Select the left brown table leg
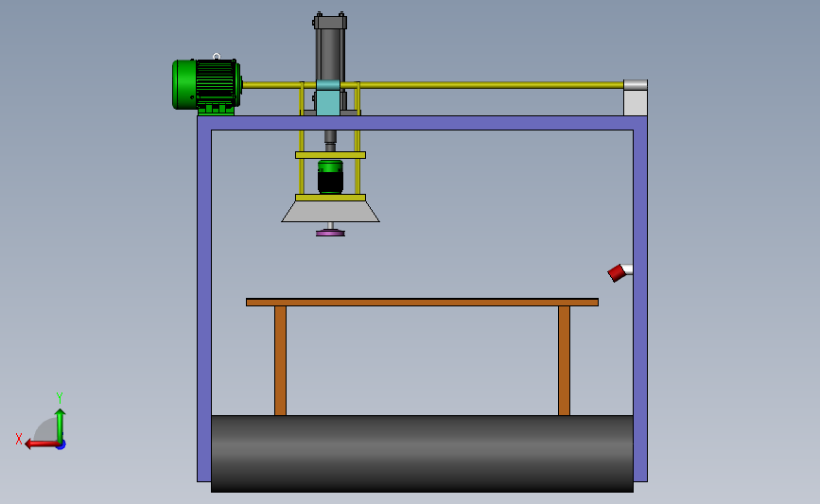 click(x=280, y=361)
